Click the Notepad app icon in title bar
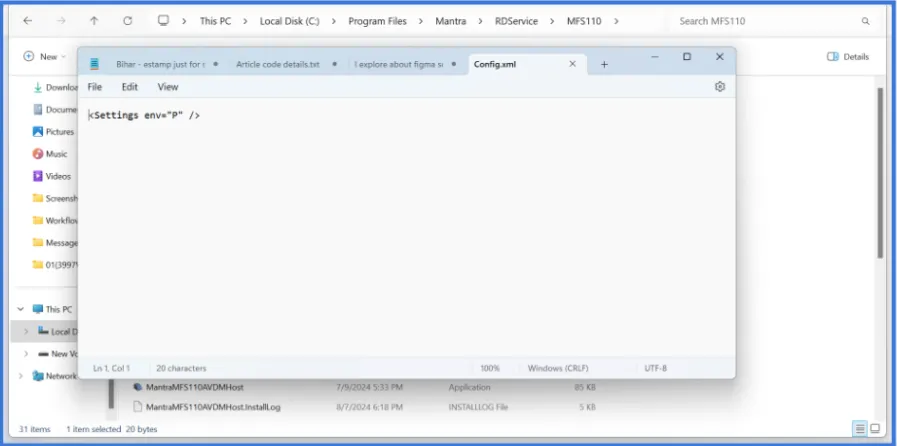This screenshot has height=446, width=897. click(x=94, y=64)
